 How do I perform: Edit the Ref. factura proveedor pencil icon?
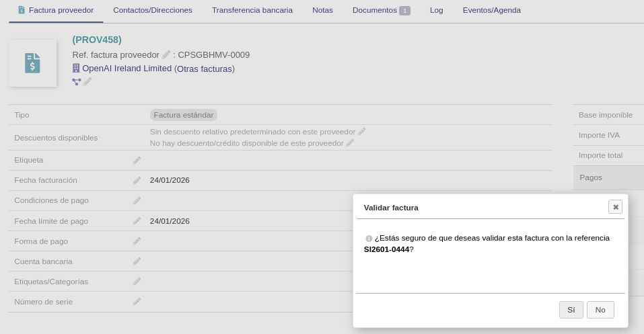point(166,55)
